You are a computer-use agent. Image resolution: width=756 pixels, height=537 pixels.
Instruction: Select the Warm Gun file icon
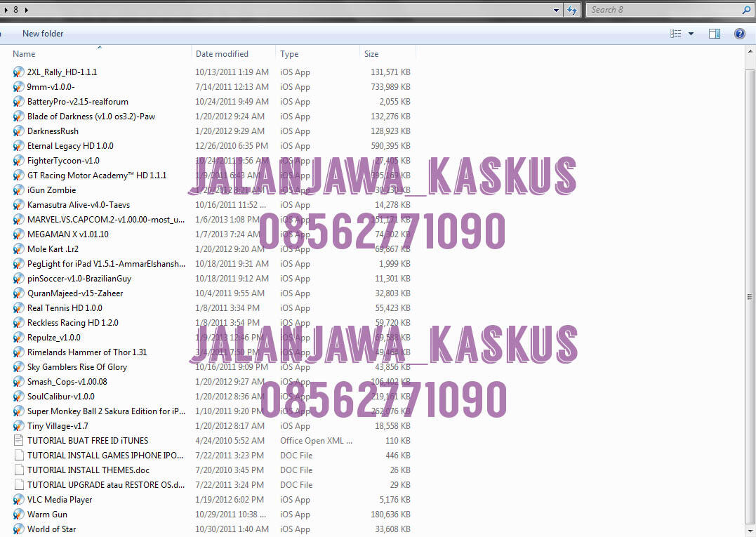18,515
